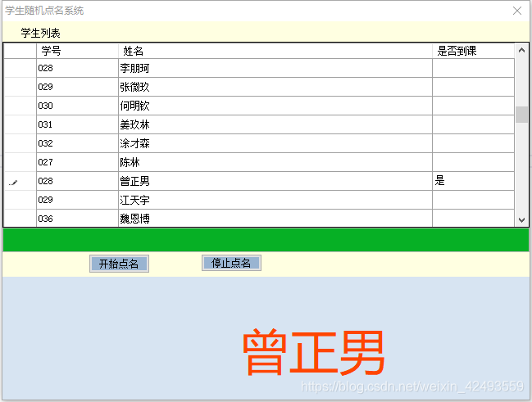Click the scrollbar up arrow
This screenshot has width=532, height=402.
click(x=521, y=51)
